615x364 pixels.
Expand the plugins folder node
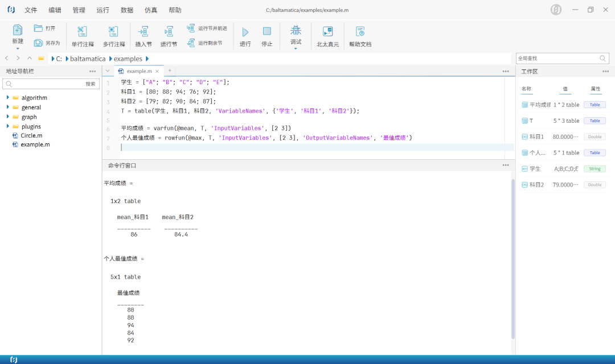tap(8, 126)
